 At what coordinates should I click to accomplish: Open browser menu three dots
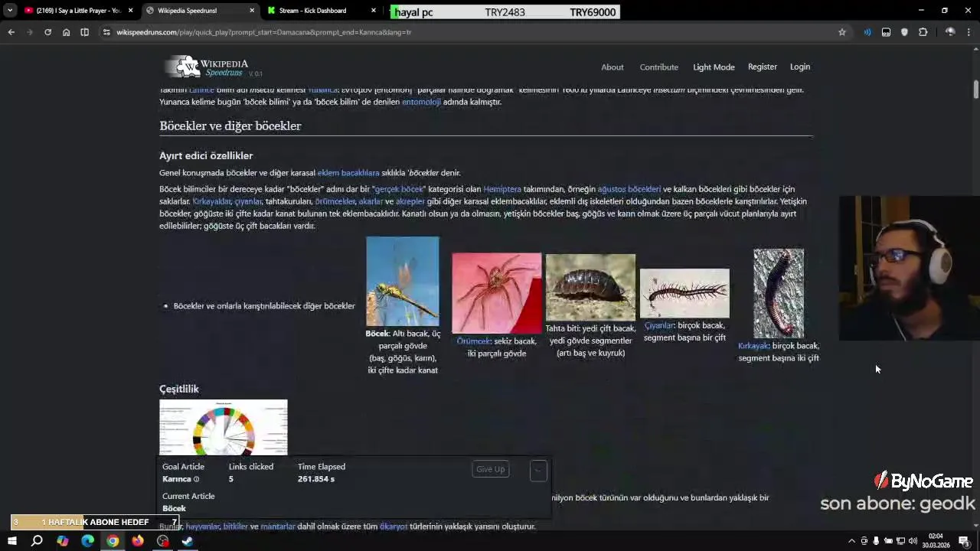coord(969,32)
